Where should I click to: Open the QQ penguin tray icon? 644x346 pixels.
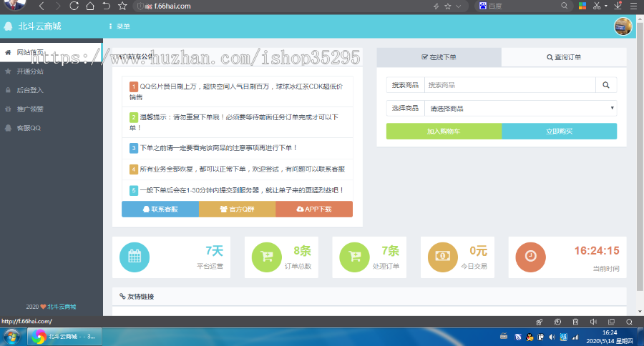(x=530, y=337)
